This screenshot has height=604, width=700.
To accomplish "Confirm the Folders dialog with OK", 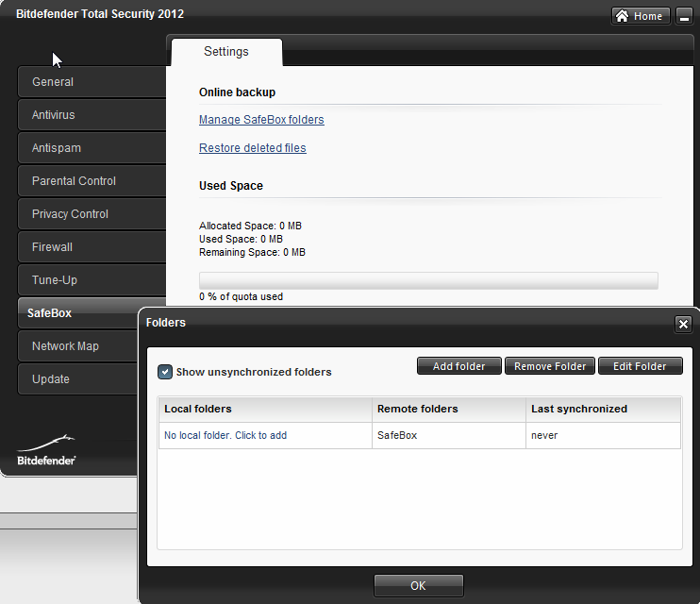I will pos(418,586).
